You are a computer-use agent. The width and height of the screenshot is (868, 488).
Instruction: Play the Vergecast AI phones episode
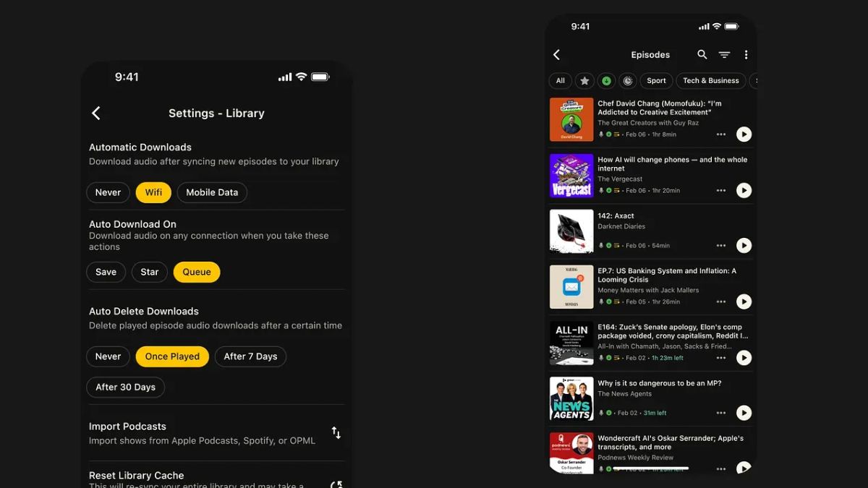tap(744, 190)
